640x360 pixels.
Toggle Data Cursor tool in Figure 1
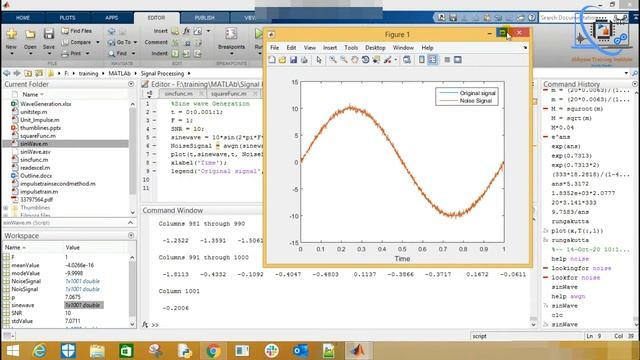(376, 60)
